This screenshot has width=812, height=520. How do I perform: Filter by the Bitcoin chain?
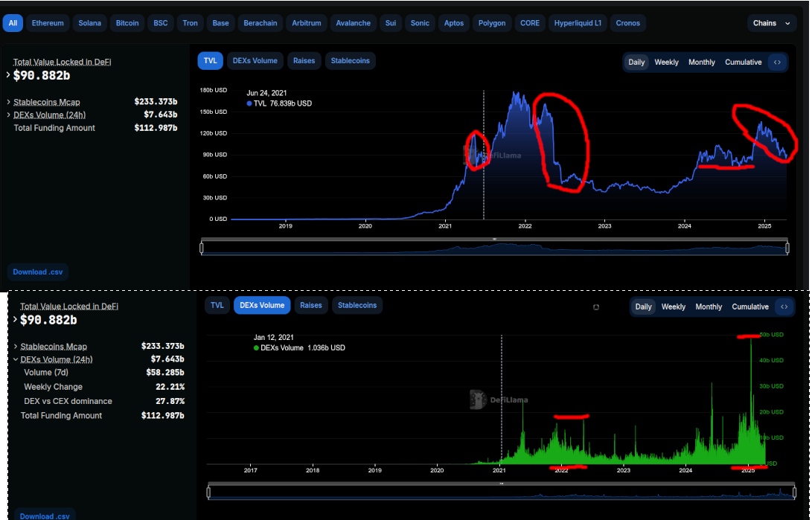[x=127, y=23]
